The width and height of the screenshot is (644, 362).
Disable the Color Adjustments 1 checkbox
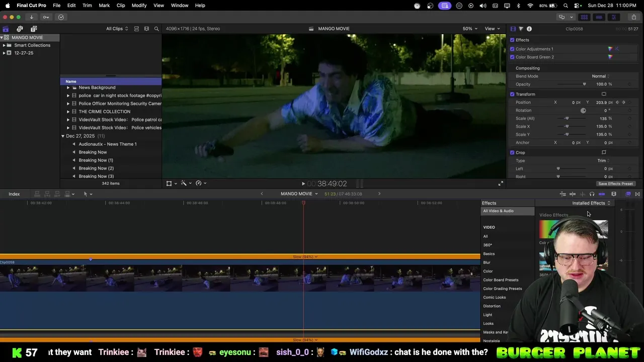click(512, 49)
